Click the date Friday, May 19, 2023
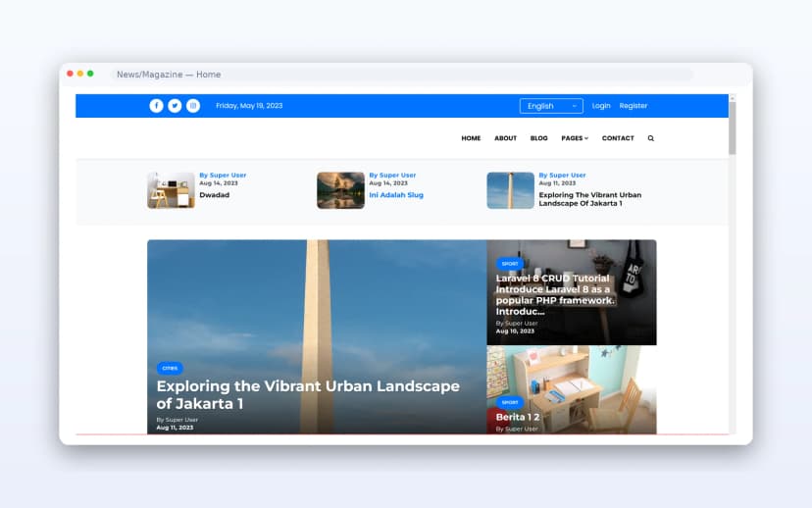812x508 pixels. pyautogui.click(x=249, y=106)
